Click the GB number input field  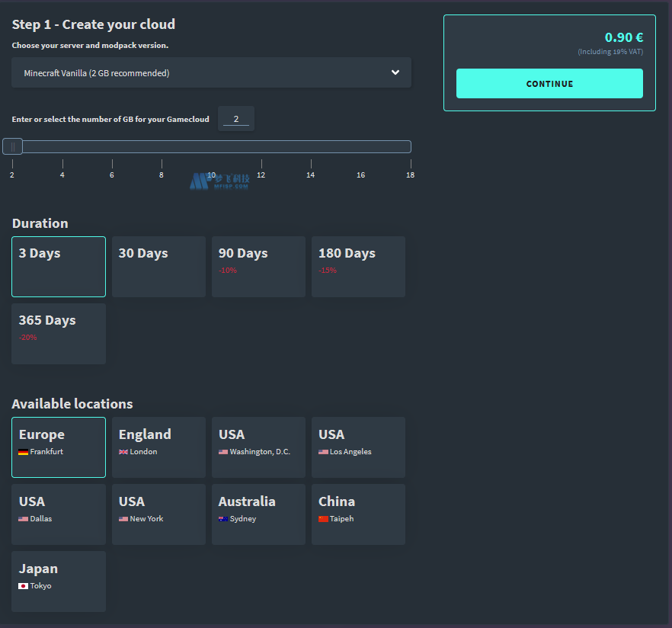point(236,119)
